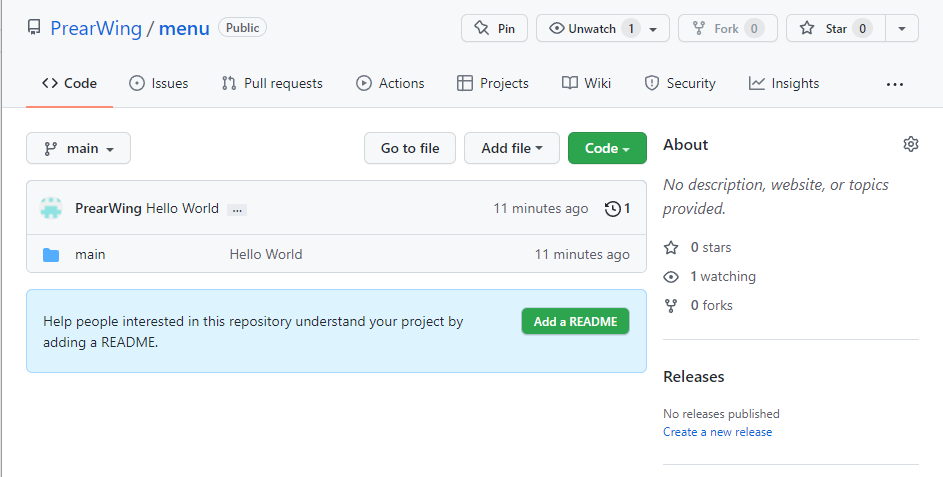Click the Unwatch counter showing 1

point(631,28)
